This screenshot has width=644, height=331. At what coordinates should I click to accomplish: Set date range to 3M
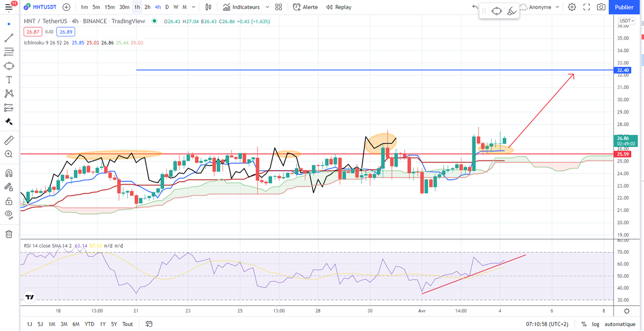[x=64, y=324]
